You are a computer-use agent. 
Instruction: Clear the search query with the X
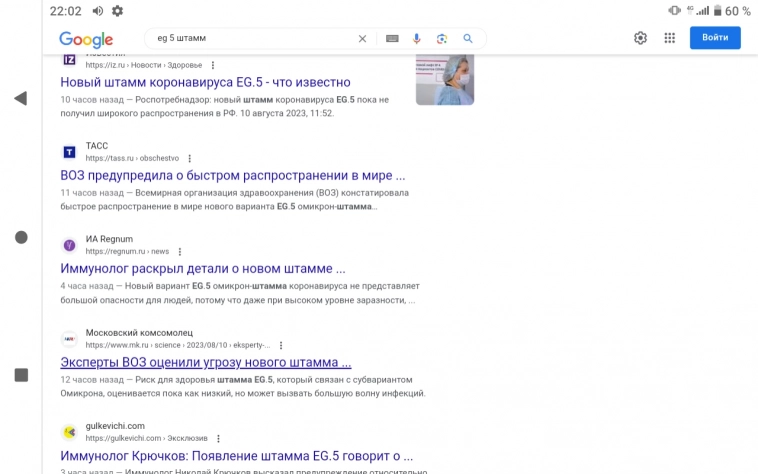point(363,39)
